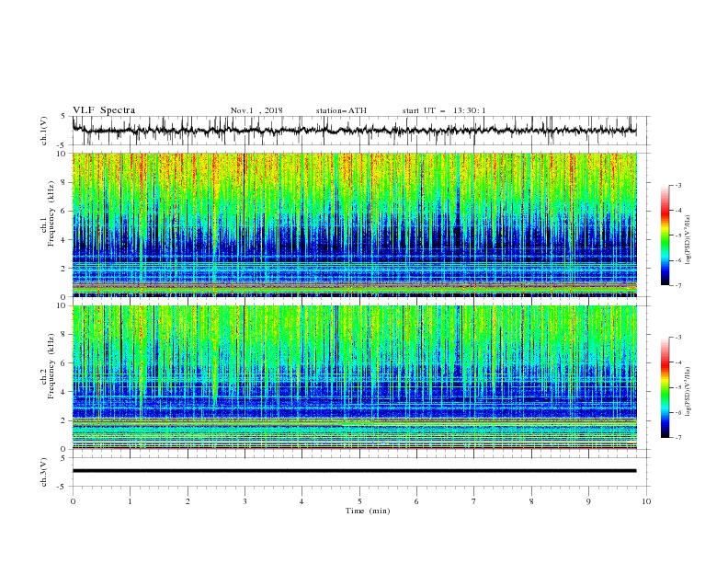The width and height of the screenshot is (728, 563).
Task: Click the ch.1 voltage waveform trace
Action: pyautogui.click(x=354, y=130)
